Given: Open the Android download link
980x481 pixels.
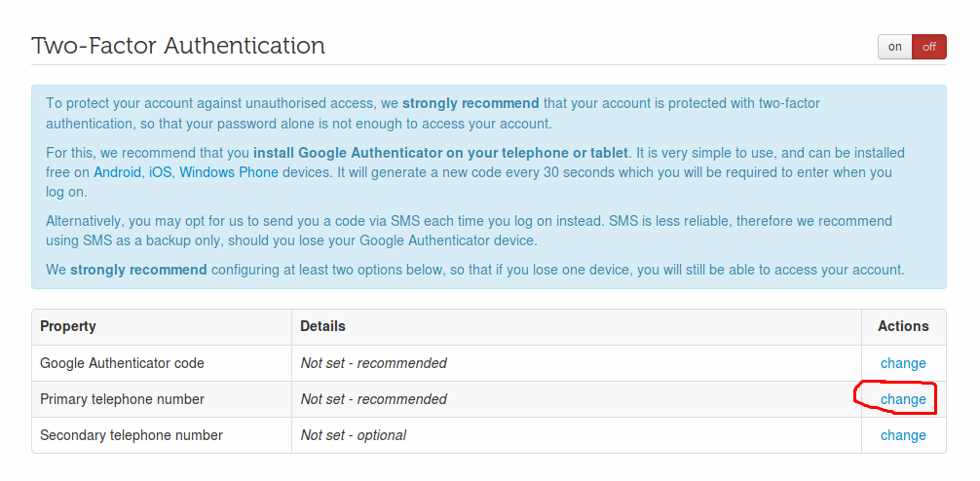Looking at the screenshot, I should (x=118, y=172).
